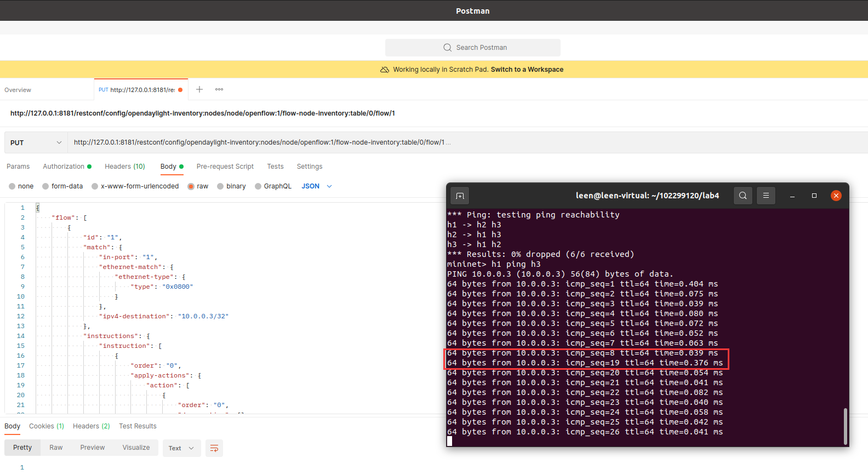Select the none body type radio
The width and height of the screenshot is (868, 475).
pos(12,186)
